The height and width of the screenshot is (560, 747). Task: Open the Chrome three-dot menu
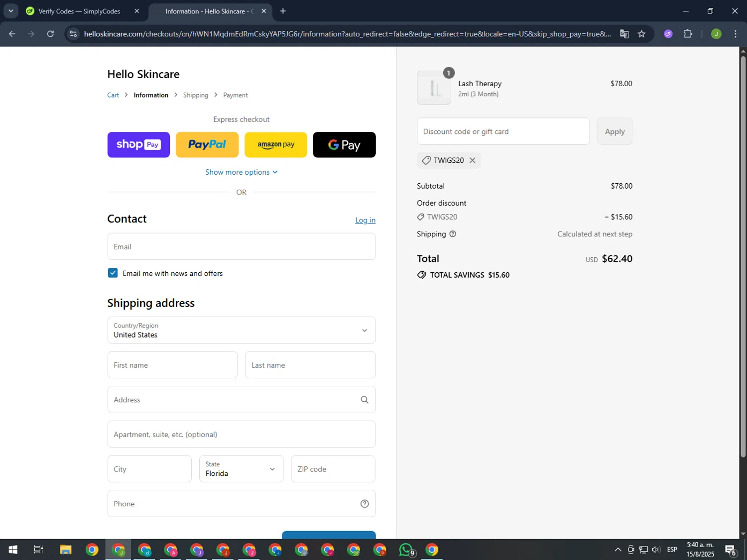point(735,34)
